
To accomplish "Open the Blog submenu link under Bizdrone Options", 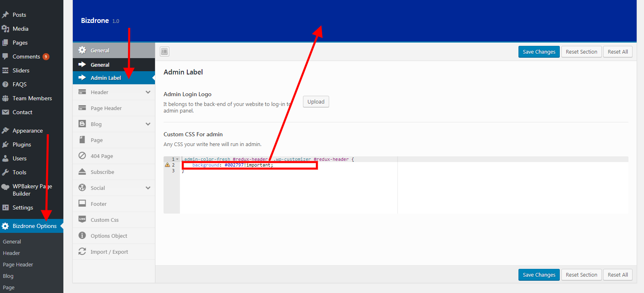I will point(8,276).
